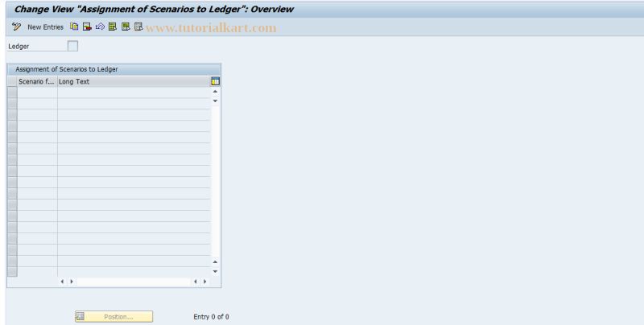The width and height of the screenshot is (644, 325).
Task: Click the lower page-up arrow of the table
Action: pyautogui.click(x=215, y=261)
